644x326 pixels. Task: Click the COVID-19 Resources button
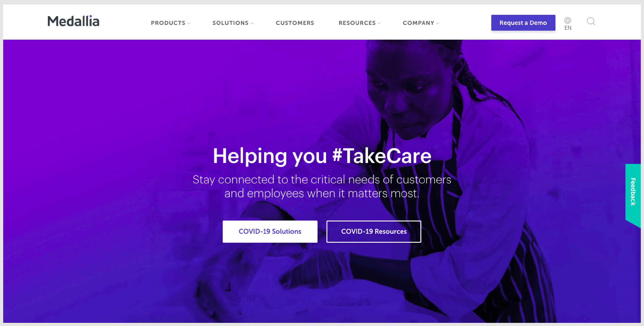[374, 232]
